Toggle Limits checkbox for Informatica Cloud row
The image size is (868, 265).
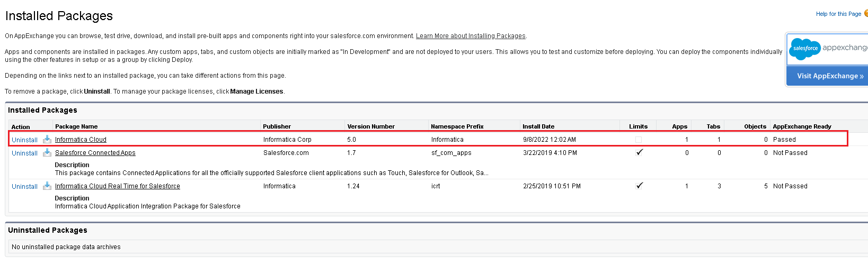tap(639, 140)
